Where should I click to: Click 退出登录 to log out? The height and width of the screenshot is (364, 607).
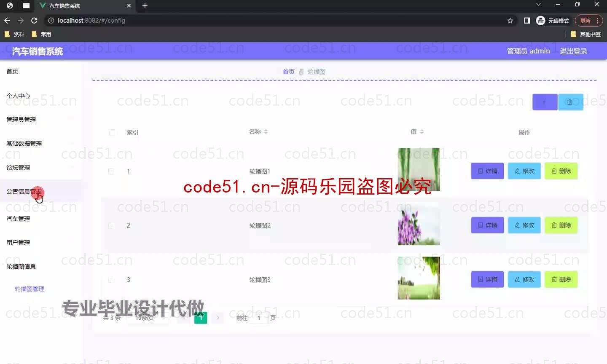point(573,51)
